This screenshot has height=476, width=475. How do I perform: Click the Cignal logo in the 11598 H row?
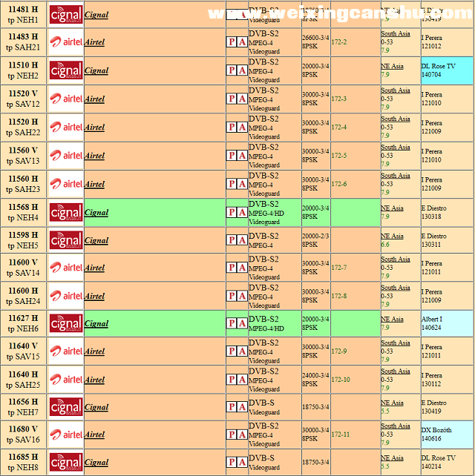click(65, 240)
